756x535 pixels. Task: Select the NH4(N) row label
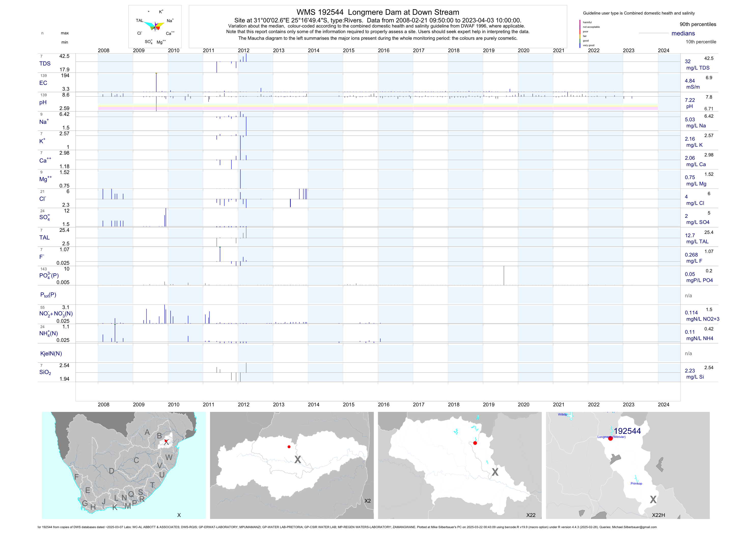(x=48, y=333)
